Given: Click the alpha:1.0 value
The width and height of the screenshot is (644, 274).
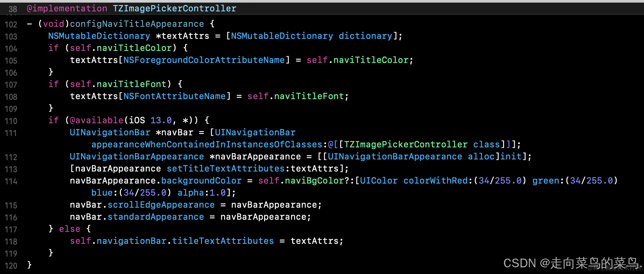Looking at the screenshot, I should click(202, 193).
